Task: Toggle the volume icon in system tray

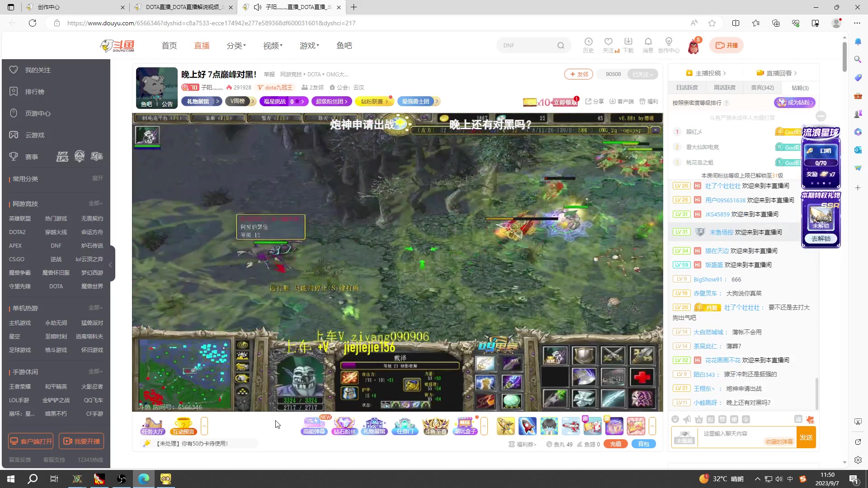Action: (778, 479)
